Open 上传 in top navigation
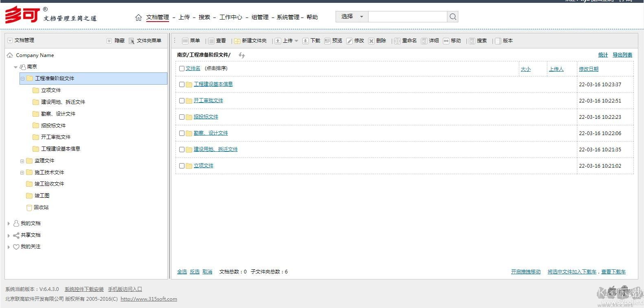Screen dimensions: 644x308 click(x=184, y=17)
